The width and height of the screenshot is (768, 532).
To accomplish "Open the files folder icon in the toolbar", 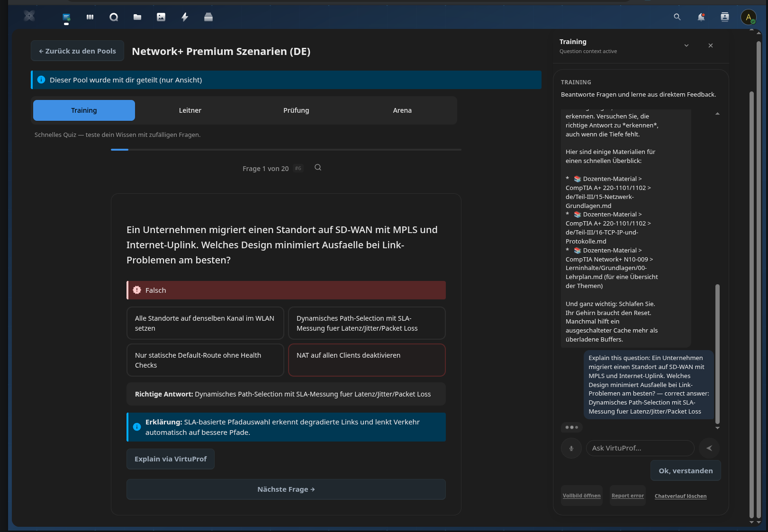I will coord(137,17).
